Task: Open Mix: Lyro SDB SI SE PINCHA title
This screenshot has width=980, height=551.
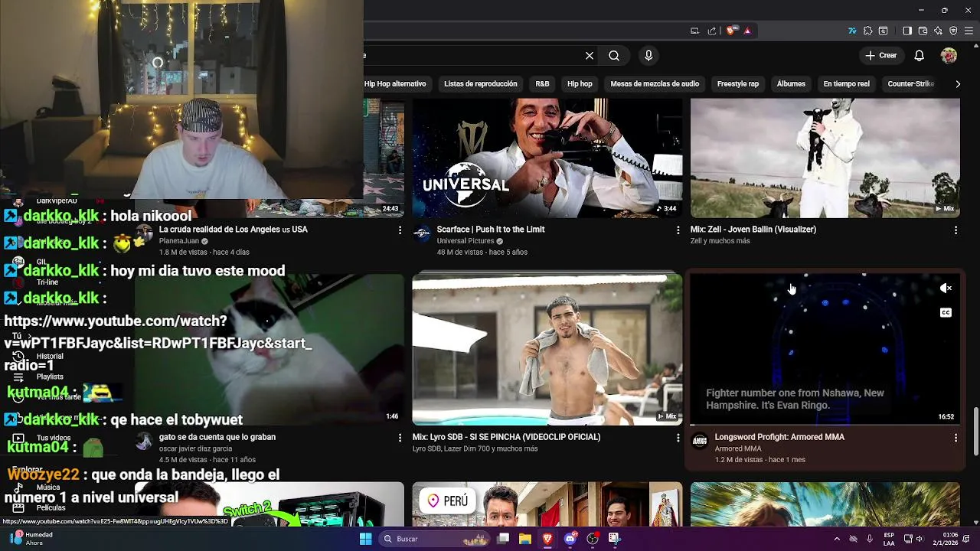Action: [x=506, y=437]
